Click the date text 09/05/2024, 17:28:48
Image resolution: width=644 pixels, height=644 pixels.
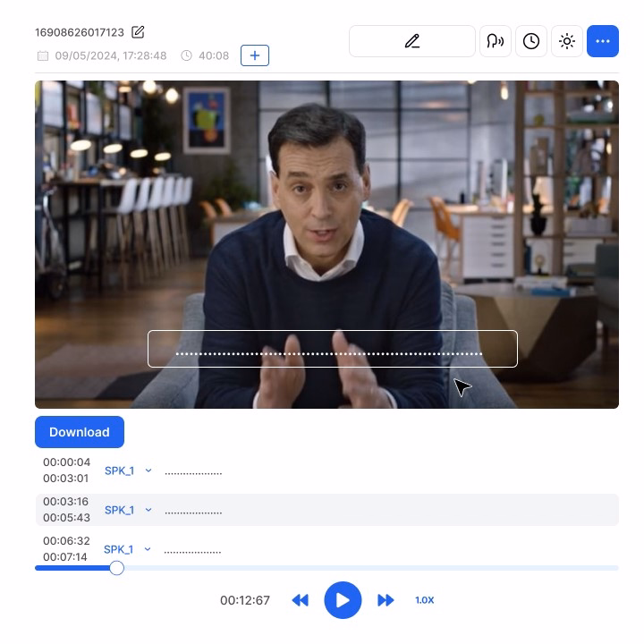[111, 55]
